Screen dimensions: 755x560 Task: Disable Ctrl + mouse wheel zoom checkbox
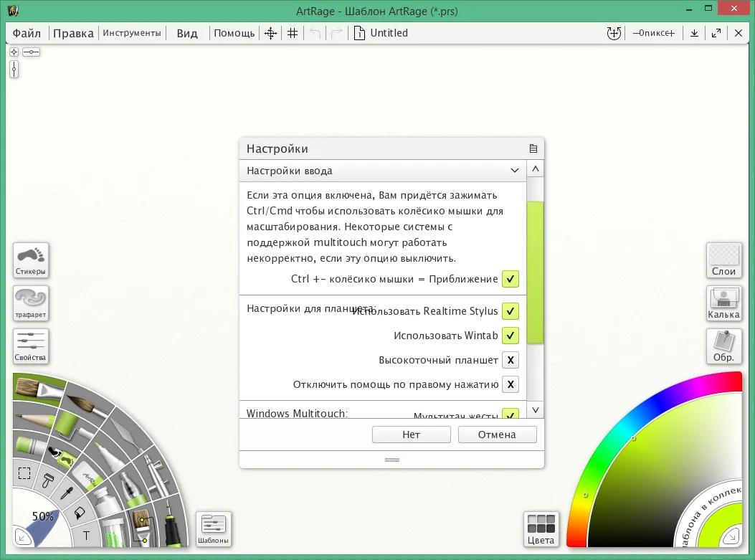[511, 279]
